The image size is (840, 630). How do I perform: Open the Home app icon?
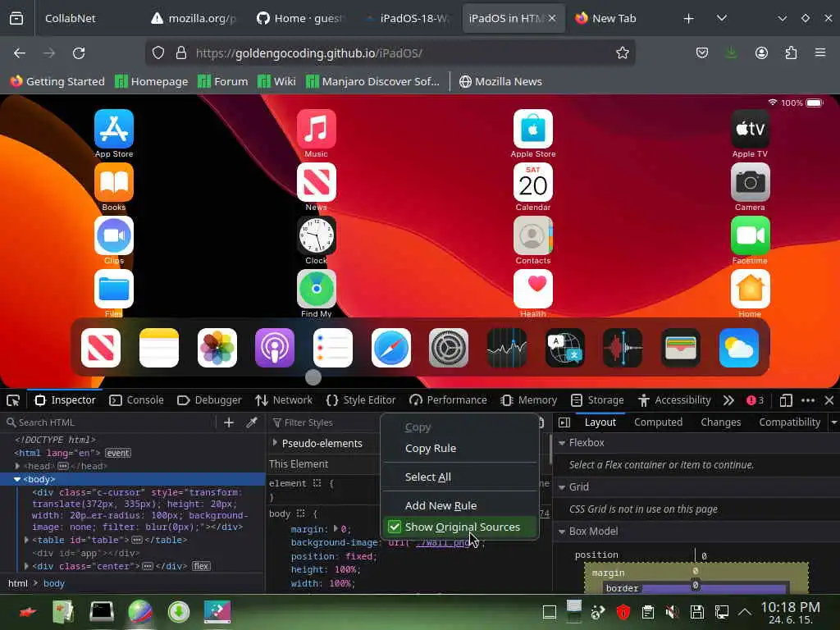(x=750, y=290)
